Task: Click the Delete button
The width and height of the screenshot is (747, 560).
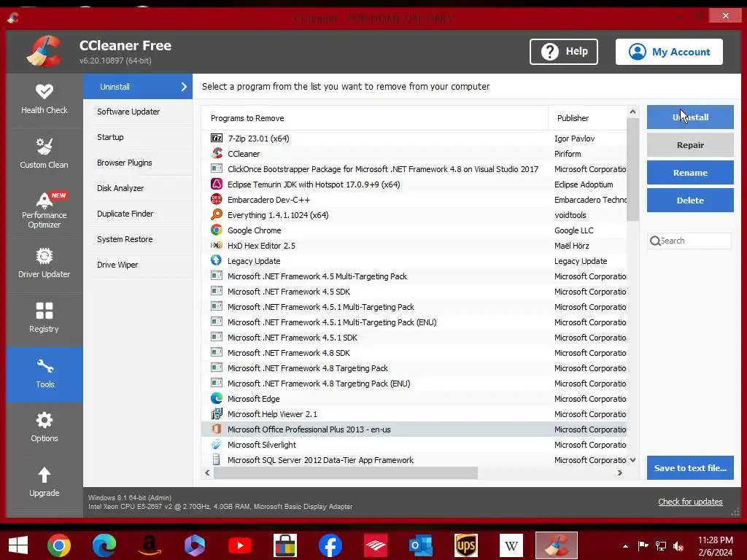Action: (x=690, y=200)
